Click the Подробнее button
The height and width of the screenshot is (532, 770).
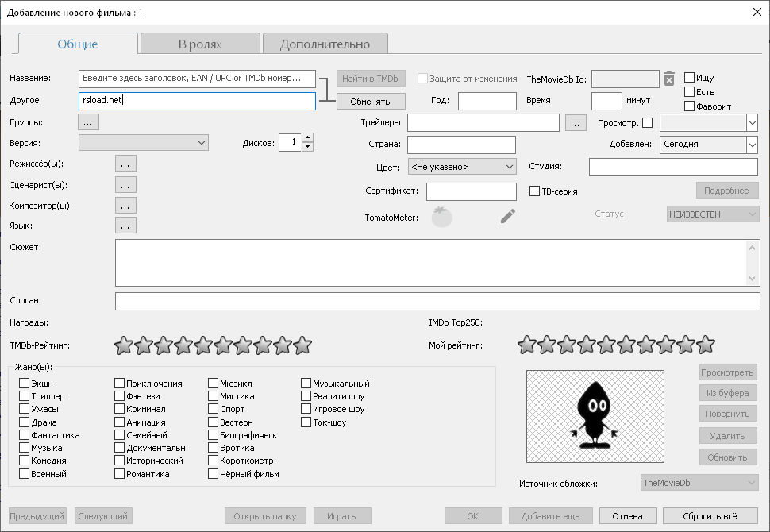click(727, 191)
